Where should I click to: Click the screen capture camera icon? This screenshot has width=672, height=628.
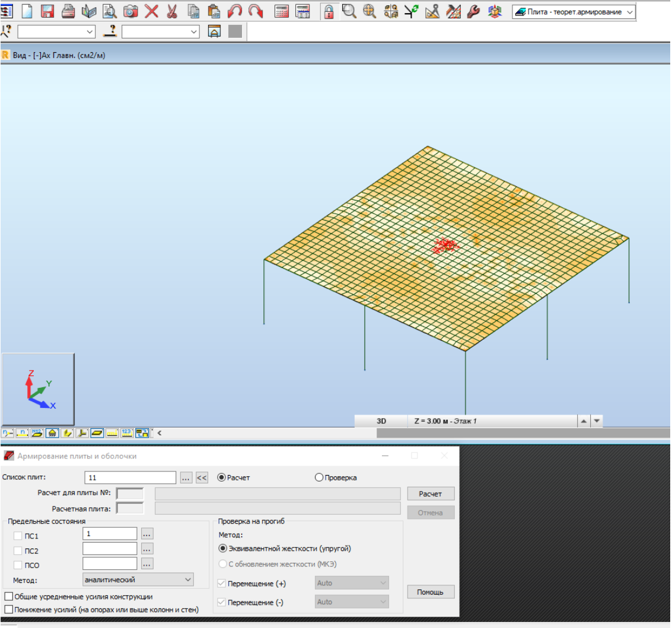point(130,11)
